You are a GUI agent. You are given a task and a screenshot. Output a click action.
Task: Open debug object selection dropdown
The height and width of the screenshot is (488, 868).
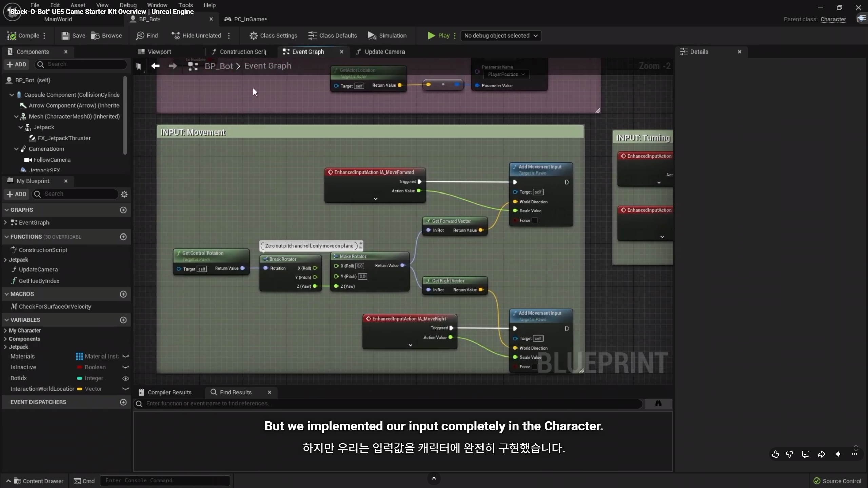[501, 36]
